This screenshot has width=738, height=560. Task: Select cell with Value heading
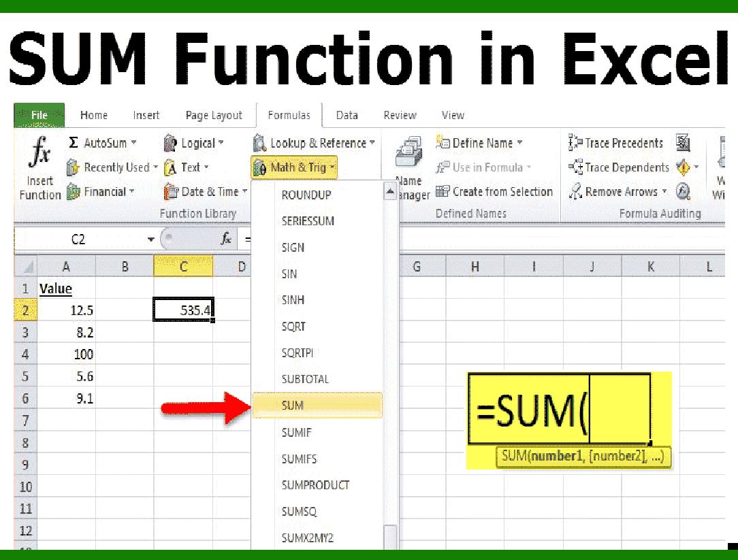tap(66, 289)
